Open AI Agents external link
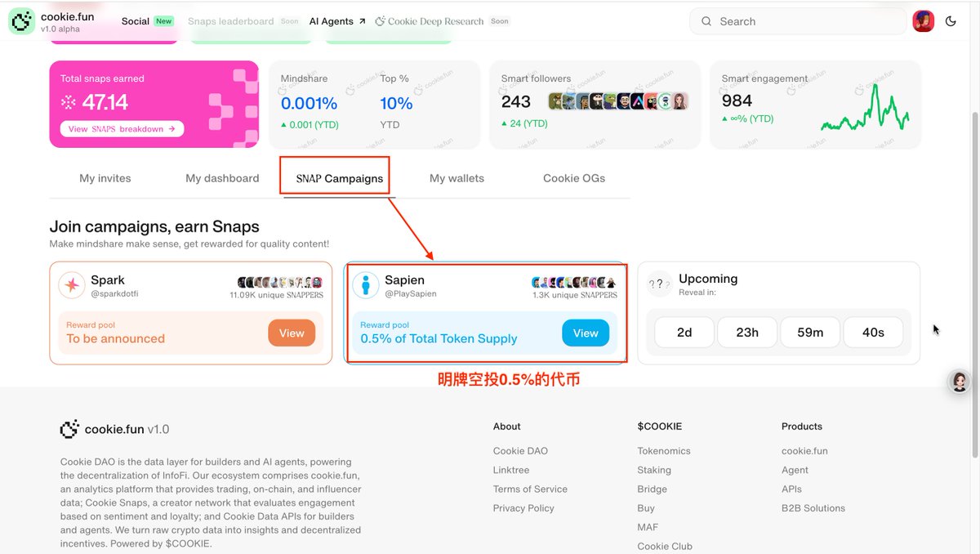Image resolution: width=980 pixels, height=554 pixels. tap(337, 21)
